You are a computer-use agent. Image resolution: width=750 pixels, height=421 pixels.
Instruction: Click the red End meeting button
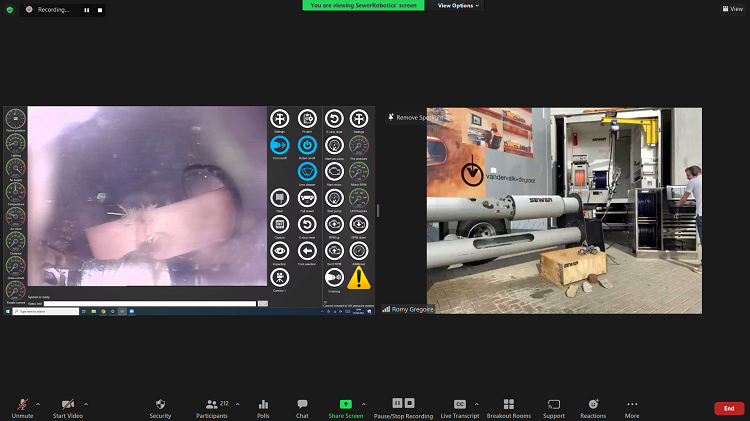tap(729, 408)
